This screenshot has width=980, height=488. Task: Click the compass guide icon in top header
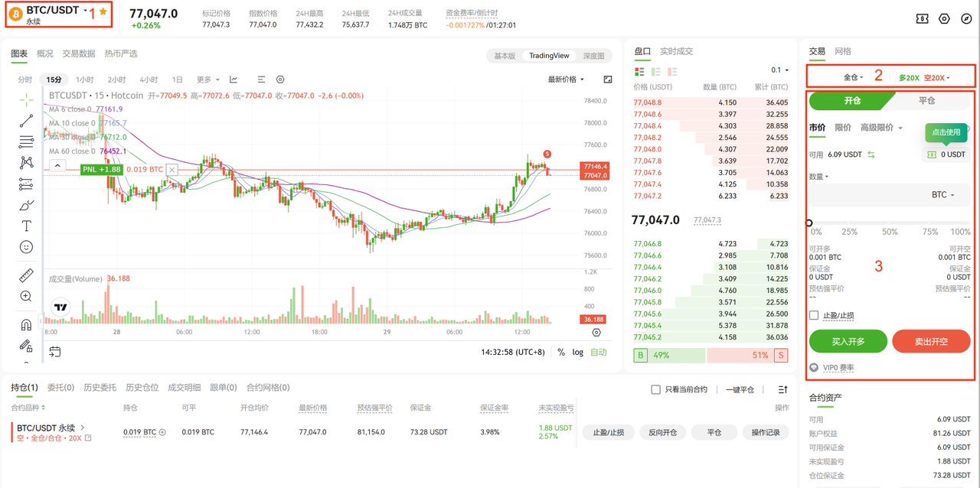966,18
